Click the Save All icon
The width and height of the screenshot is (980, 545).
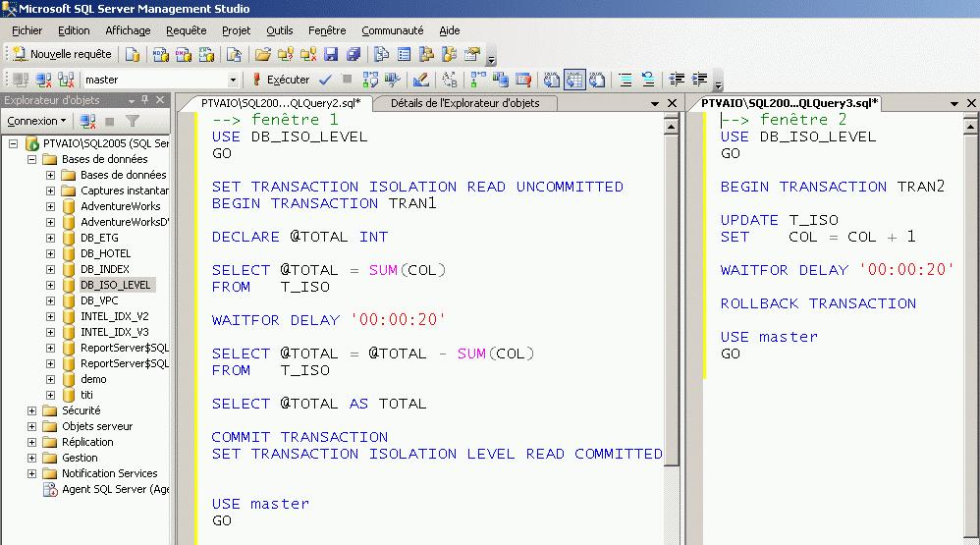pyautogui.click(x=354, y=54)
